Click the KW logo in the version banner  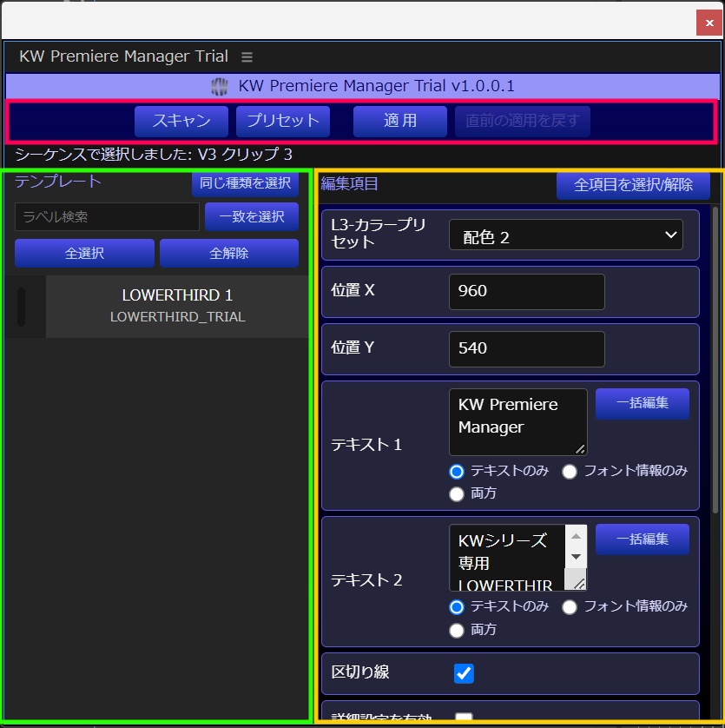219,86
